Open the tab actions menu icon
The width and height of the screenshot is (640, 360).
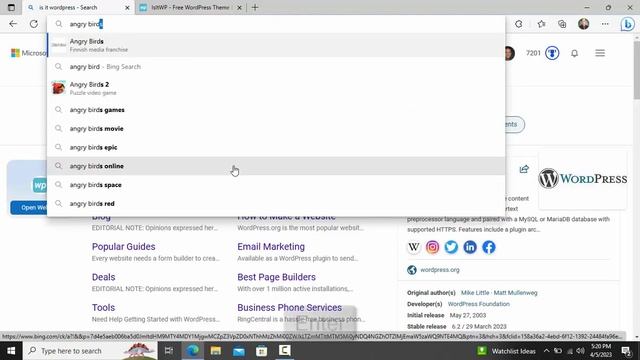tap(11, 7)
